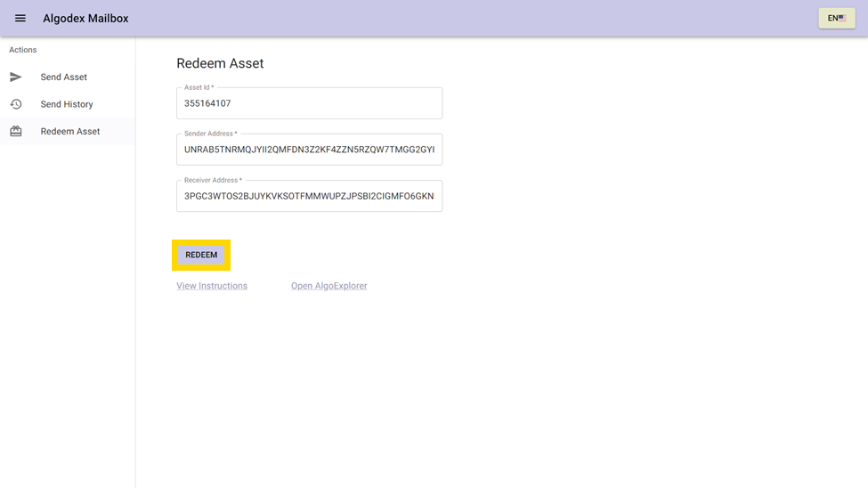Click the US flag icon
The image size is (868, 488).
click(842, 18)
